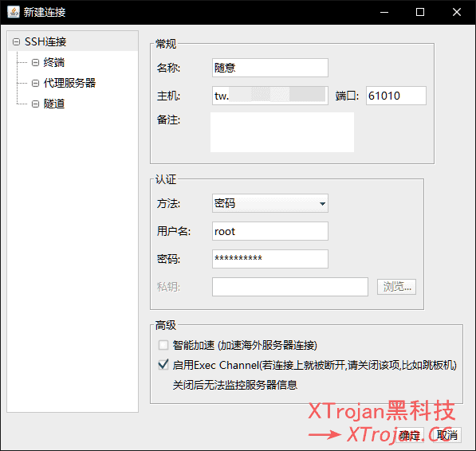The height and width of the screenshot is (451, 476).
Task: Click the 浏览... browse button
Action: (x=396, y=287)
